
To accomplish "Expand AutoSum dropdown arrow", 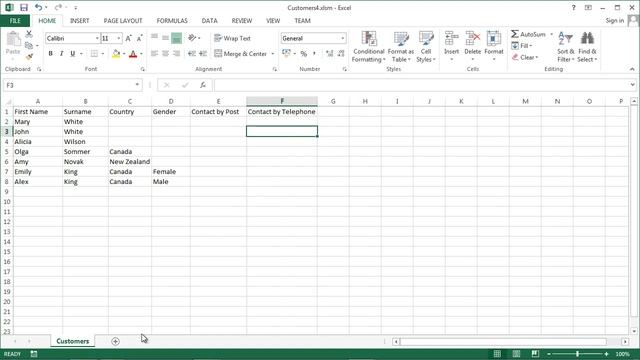I will 551,34.
